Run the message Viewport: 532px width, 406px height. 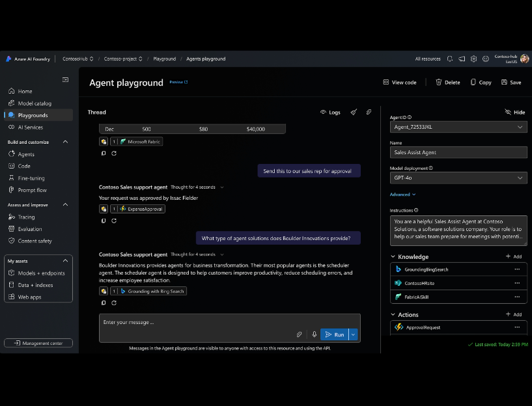pos(335,334)
